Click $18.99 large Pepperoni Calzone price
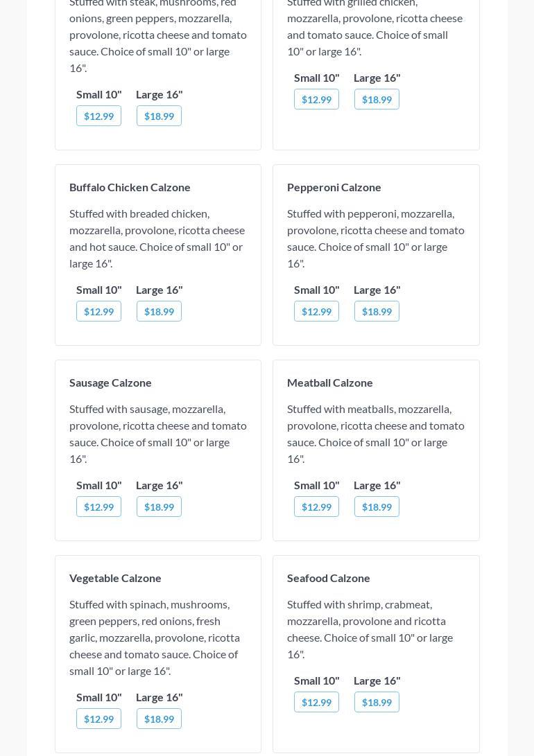The width and height of the screenshot is (534, 756). pyautogui.click(x=377, y=311)
